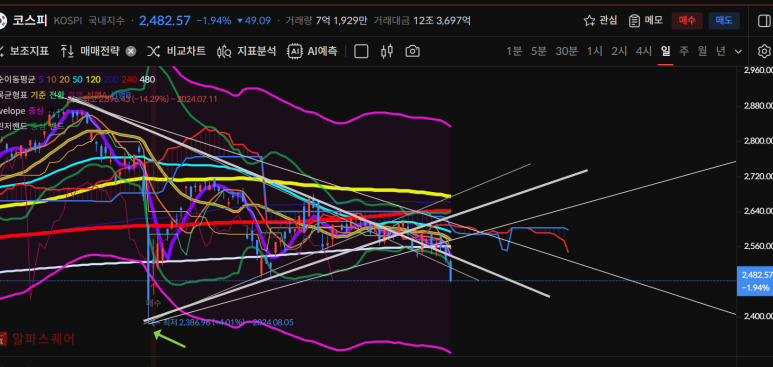Select the 1분 timeframe
Viewport: 773px width, 367px height.
(x=514, y=51)
